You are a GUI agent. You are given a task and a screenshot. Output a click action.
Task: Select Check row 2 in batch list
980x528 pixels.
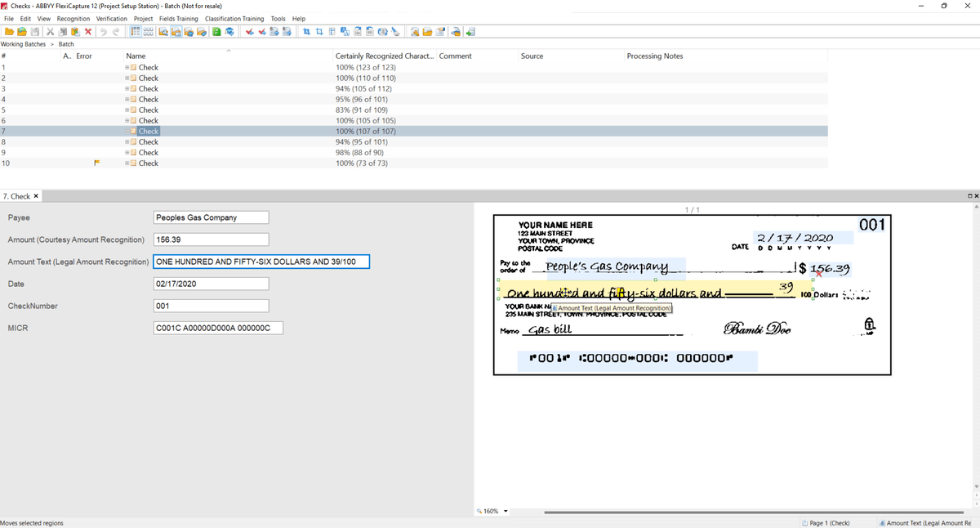pyautogui.click(x=414, y=78)
